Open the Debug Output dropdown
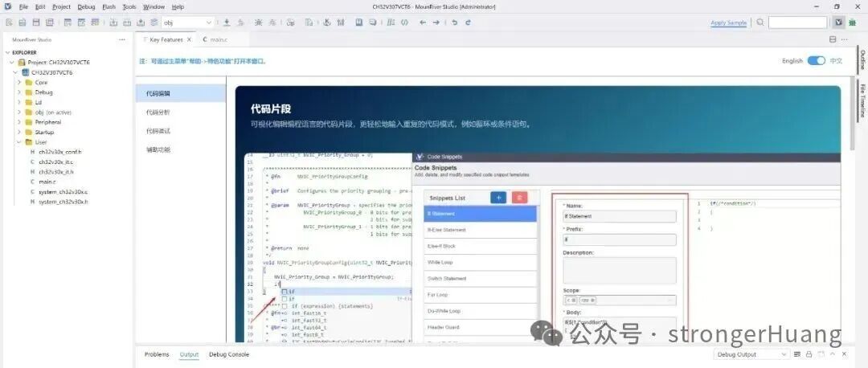868x368 pixels. click(x=751, y=354)
